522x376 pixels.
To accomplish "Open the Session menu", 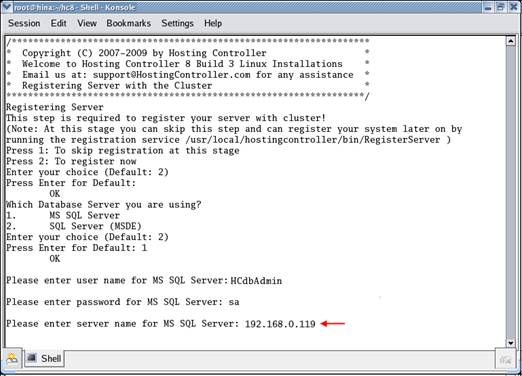I will [24, 23].
